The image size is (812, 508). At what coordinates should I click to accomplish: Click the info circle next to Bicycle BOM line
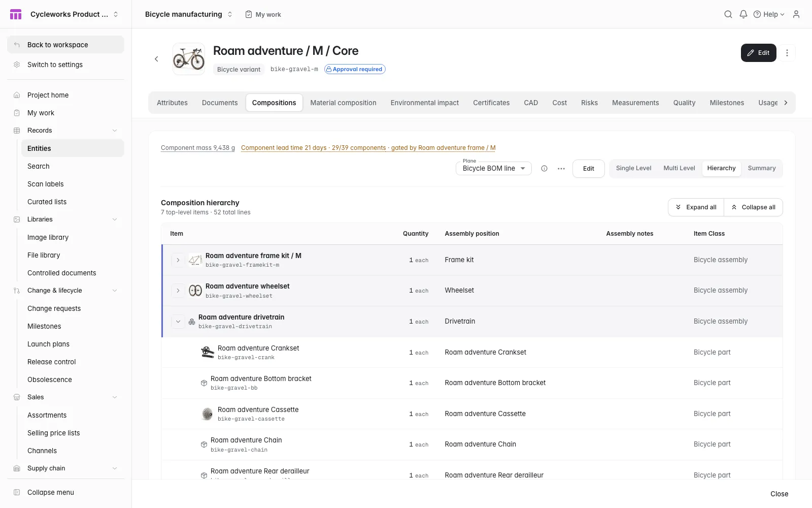point(544,169)
